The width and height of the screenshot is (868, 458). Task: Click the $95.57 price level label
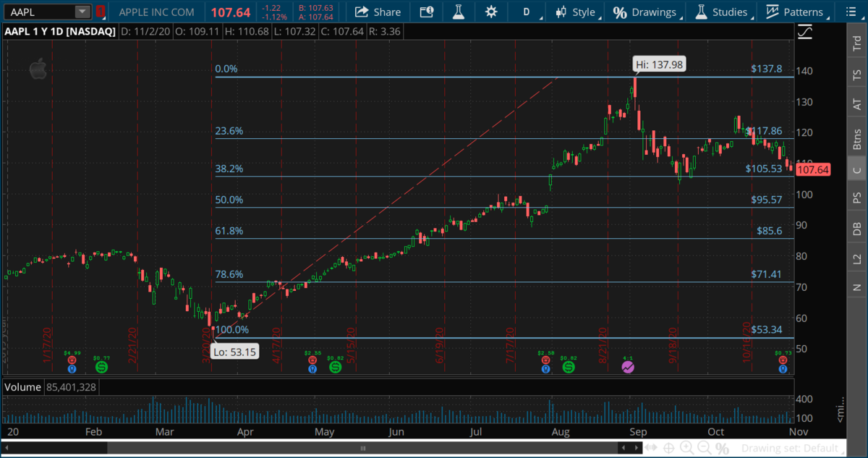(767, 200)
